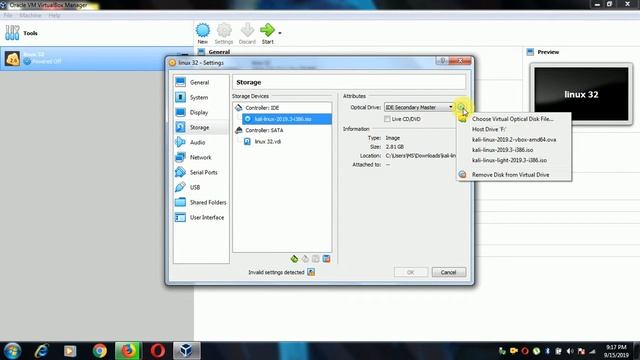The width and height of the screenshot is (640, 360).
Task: Click the Location path text
Action: [420, 156]
